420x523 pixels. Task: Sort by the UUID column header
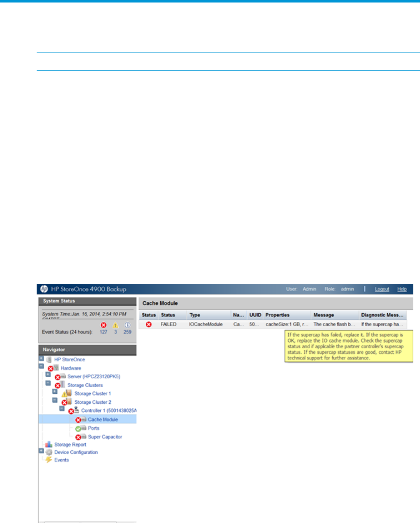[x=255, y=315]
